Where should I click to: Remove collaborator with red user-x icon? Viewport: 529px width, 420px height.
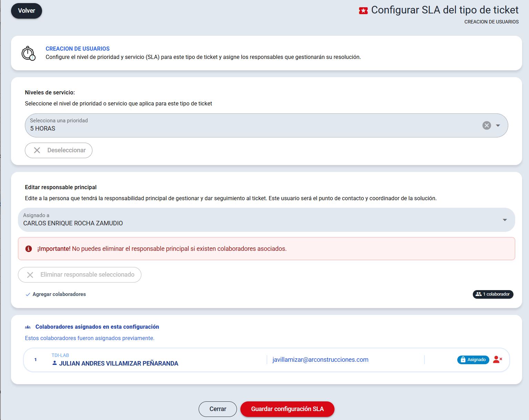497,360
